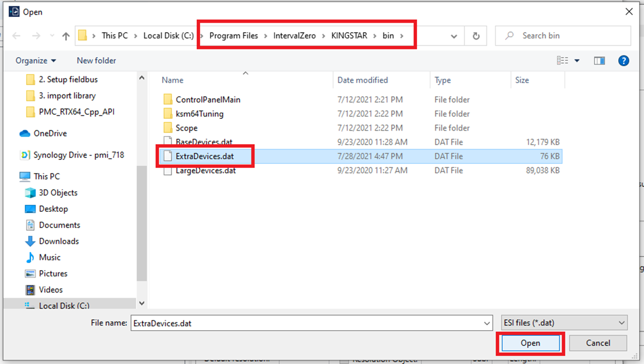The width and height of the screenshot is (644, 364).
Task: Click the change view layout icon
Action: point(562,61)
